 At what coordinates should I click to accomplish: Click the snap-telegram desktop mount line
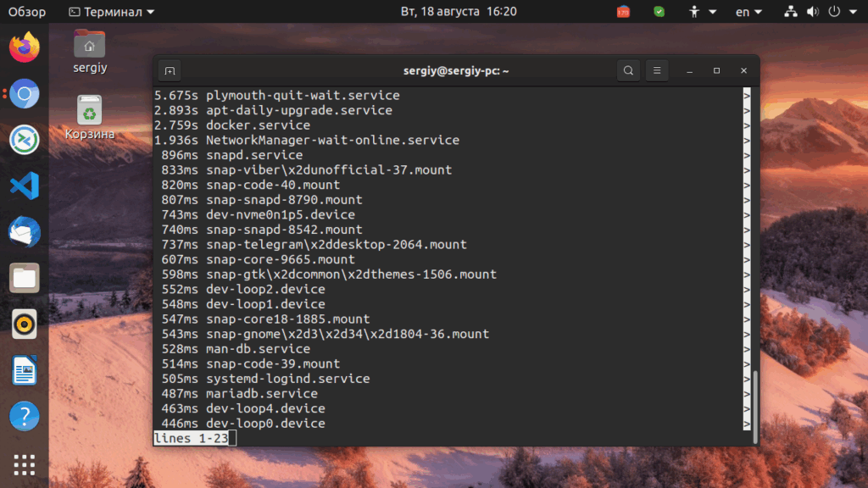click(314, 245)
